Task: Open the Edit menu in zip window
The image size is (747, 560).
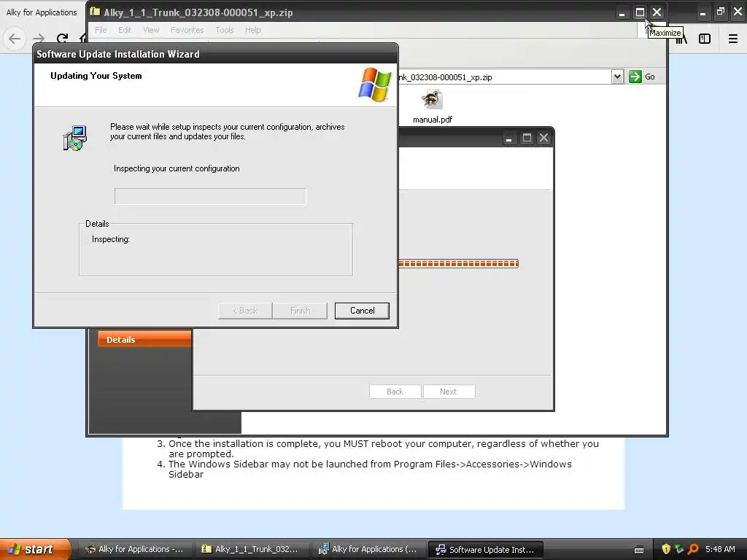Action: pyautogui.click(x=125, y=30)
